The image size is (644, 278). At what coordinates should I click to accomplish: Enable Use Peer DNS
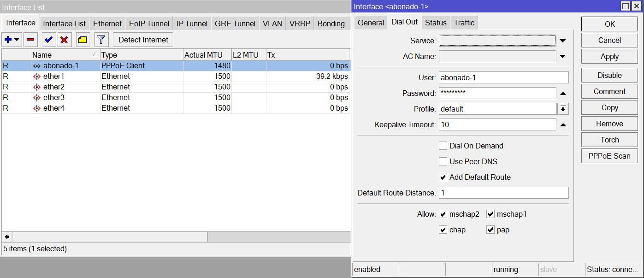tap(443, 161)
